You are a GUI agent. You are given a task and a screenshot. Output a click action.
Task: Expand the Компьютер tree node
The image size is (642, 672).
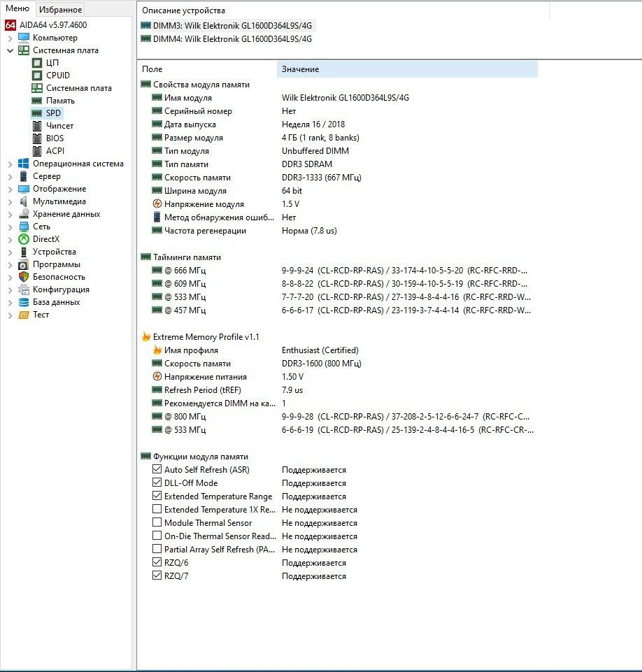(10, 38)
